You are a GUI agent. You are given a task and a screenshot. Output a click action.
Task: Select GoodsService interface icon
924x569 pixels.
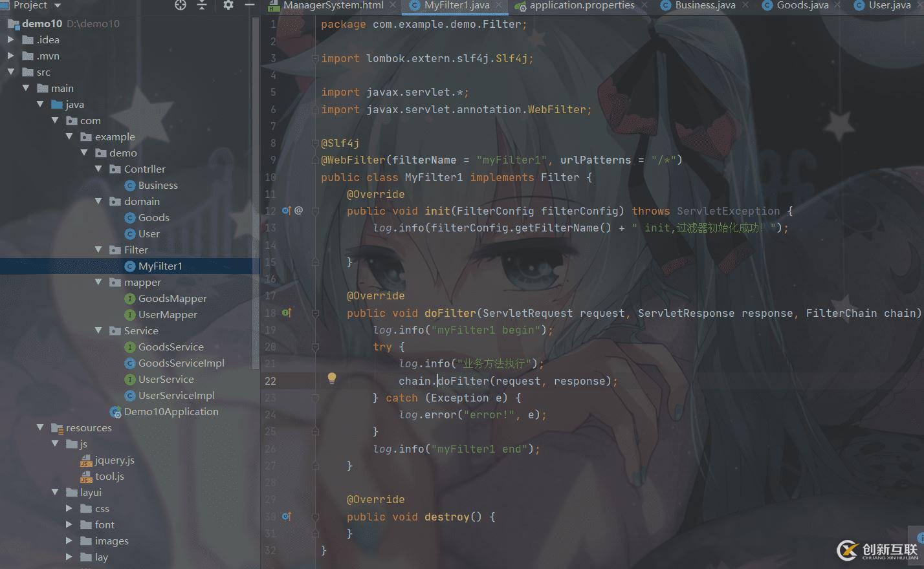coord(130,347)
